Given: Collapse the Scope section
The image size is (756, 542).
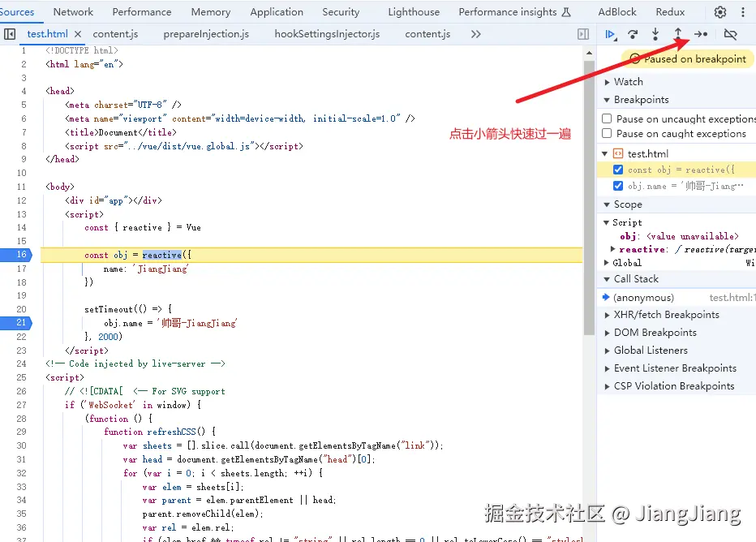Looking at the screenshot, I should 607,204.
